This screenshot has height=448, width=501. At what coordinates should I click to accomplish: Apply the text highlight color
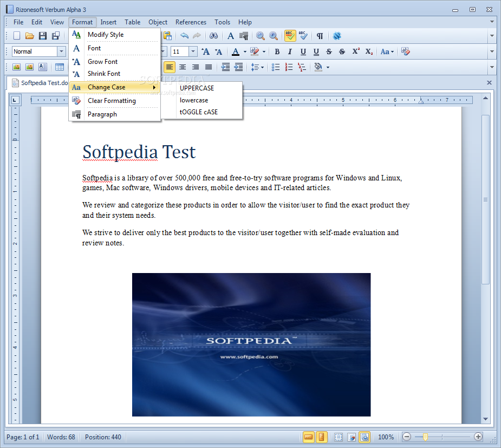(x=255, y=51)
